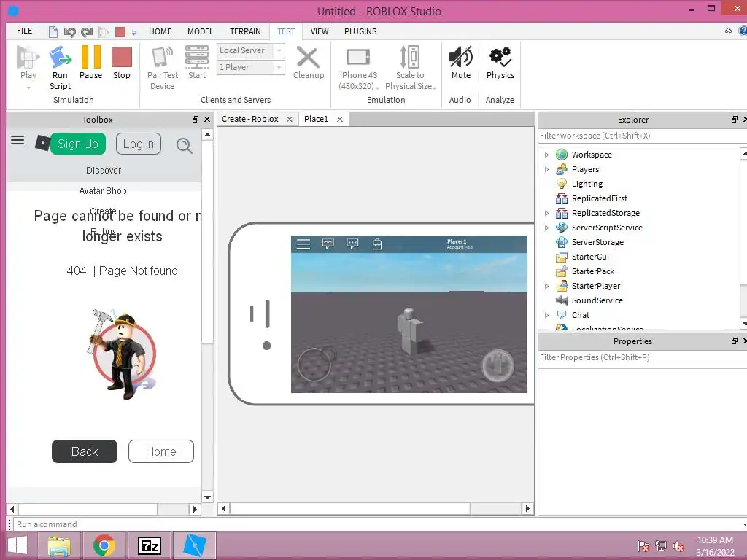Switch to the MODEL ribbon tab
Image resolution: width=747 pixels, height=560 pixels.
[200, 31]
